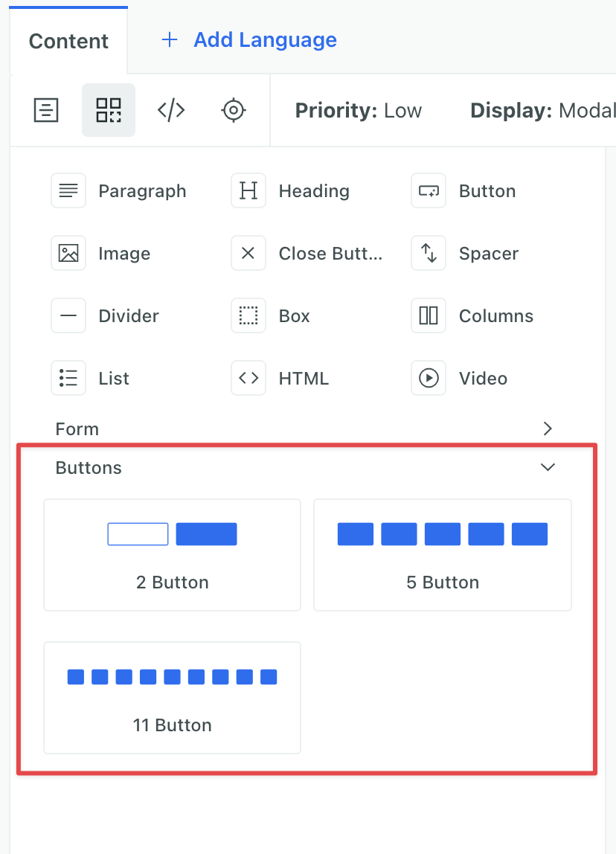The width and height of the screenshot is (616, 854).
Task: Expand the Form section
Action: pos(548,428)
